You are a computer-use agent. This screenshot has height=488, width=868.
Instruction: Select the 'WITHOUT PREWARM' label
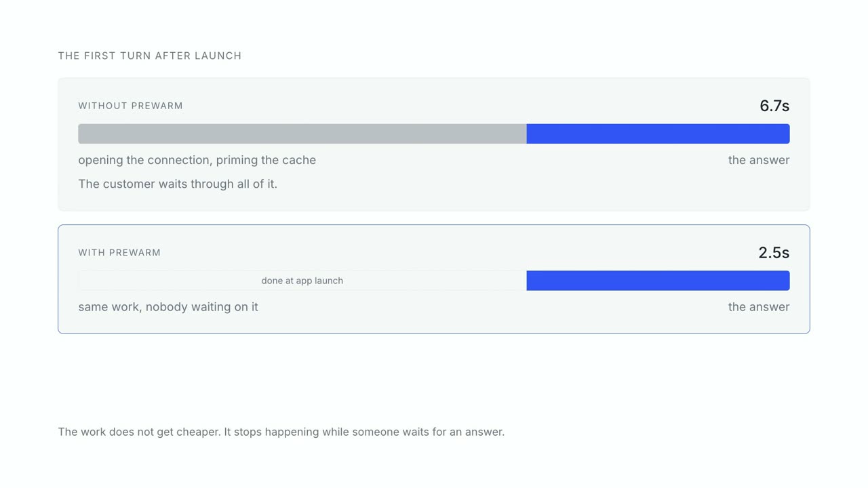point(131,106)
